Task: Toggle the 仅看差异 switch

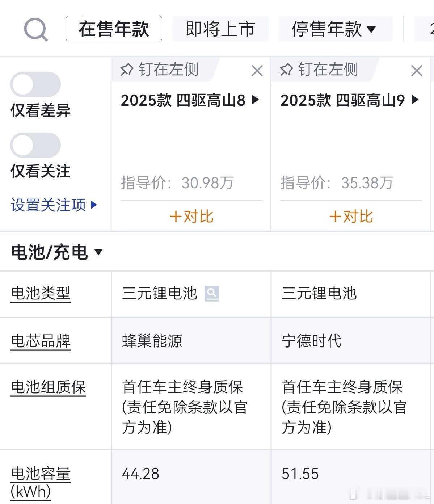Action: coord(35,84)
